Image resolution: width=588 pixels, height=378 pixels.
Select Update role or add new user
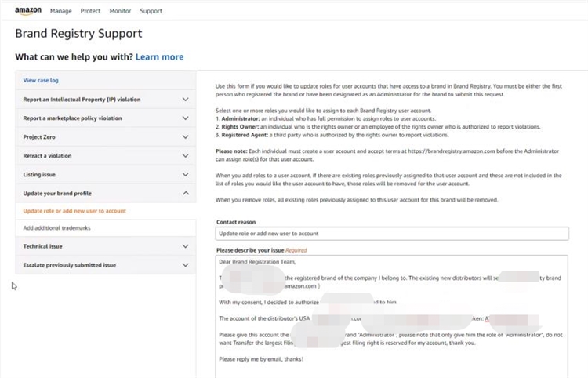click(x=74, y=211)
